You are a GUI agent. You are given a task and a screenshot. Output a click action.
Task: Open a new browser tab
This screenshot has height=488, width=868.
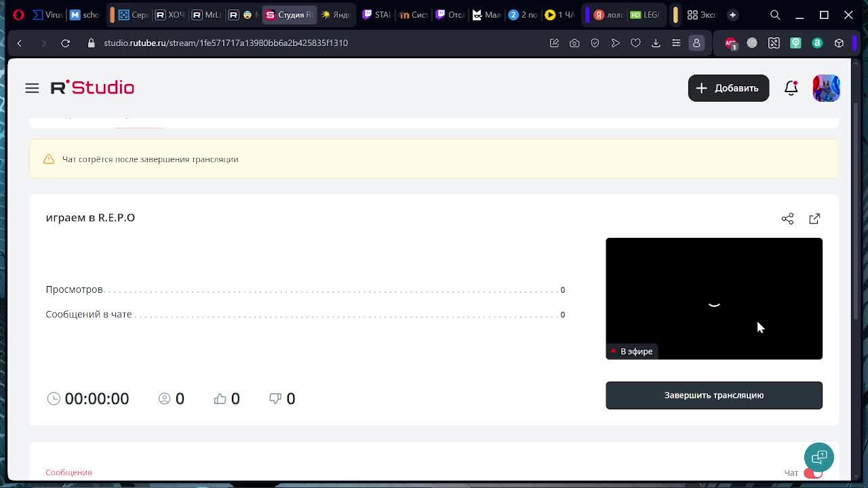[732, 14]
